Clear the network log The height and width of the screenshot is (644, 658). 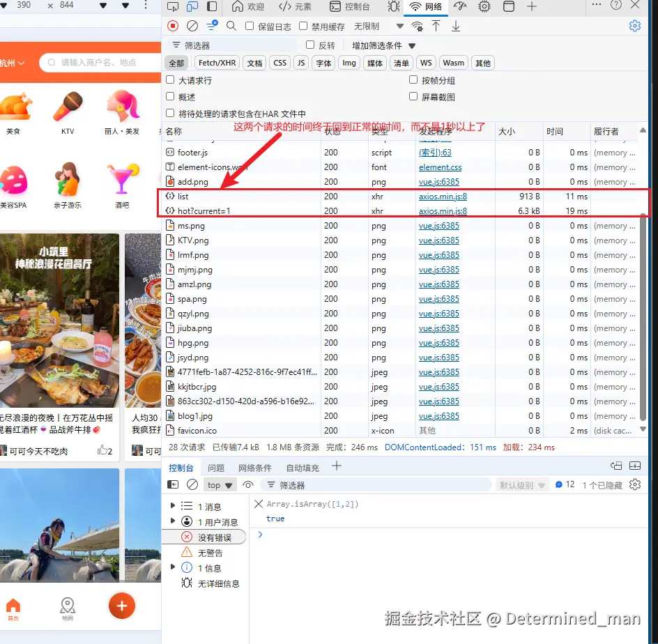tap(192, 26)
